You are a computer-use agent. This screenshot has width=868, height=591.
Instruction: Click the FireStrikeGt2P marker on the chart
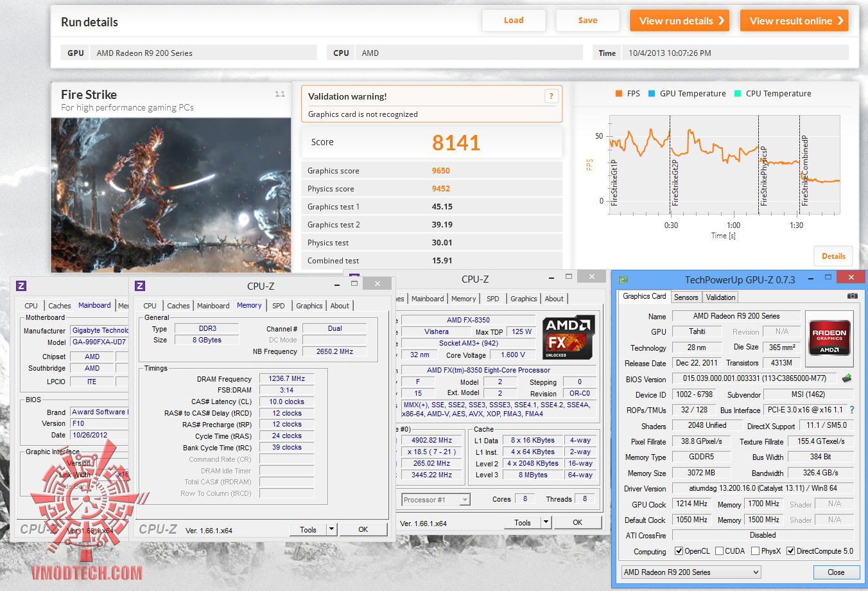675,182
